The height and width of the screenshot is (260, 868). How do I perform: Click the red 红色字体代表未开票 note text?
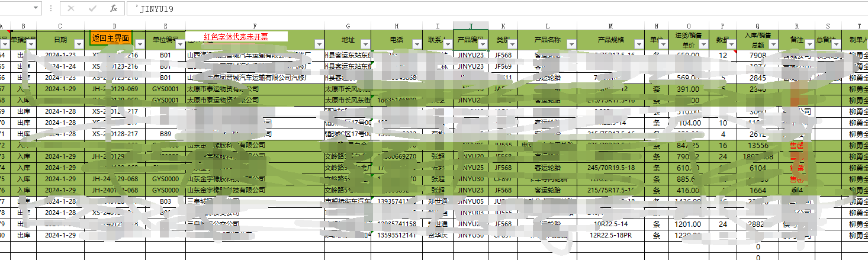point(236,37)
